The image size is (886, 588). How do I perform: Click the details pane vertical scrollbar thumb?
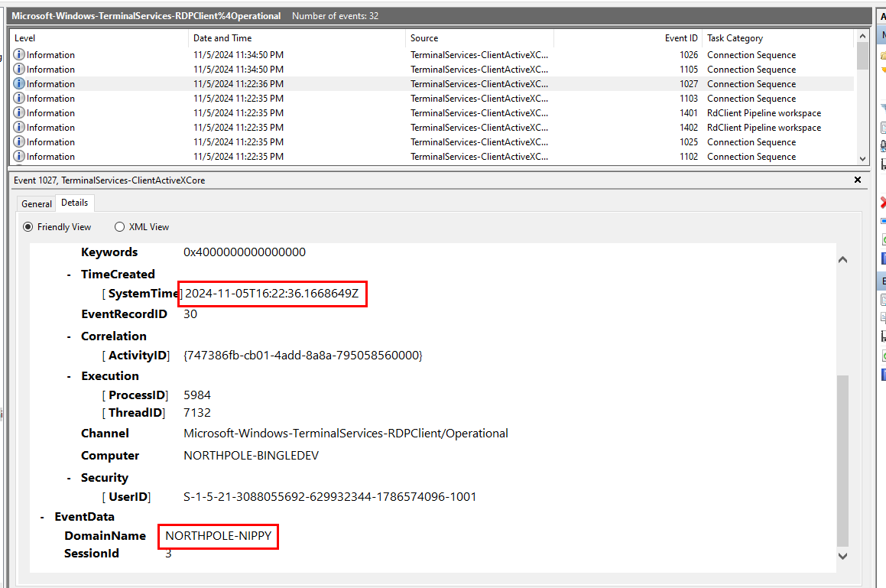[x=842, y=461]
